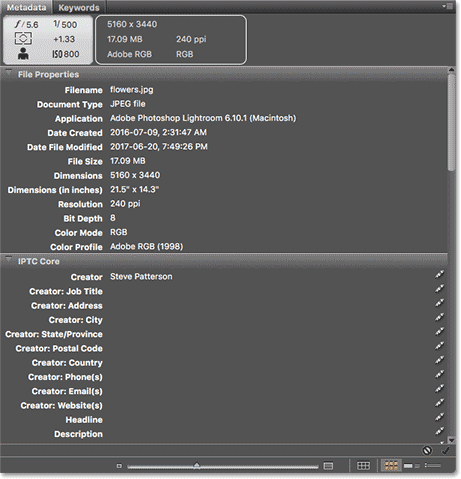This screenshot has height=479, width=461.
Task: Click the pencil icon for Creator: Job Title
Action: [x=439, y=289]
